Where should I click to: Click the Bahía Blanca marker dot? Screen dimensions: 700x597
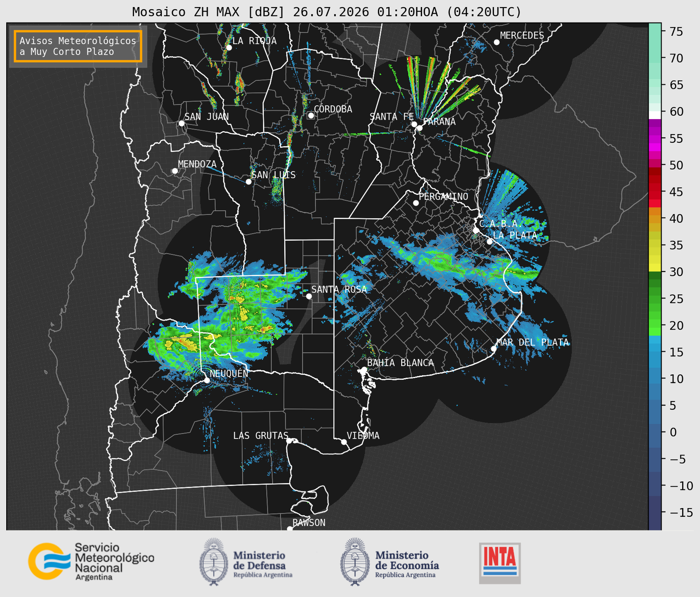click(364, 369)
